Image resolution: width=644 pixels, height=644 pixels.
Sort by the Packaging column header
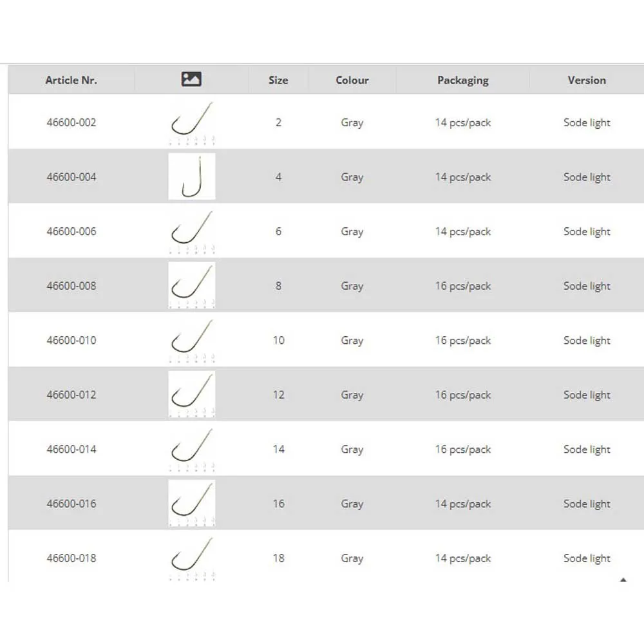pyautogui.click(x=462, y=80)
